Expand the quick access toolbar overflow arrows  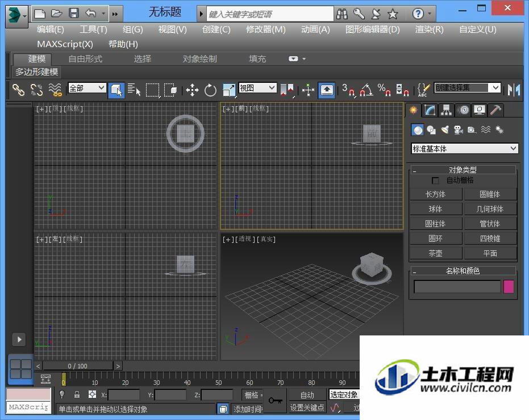(x=115, y=14)
